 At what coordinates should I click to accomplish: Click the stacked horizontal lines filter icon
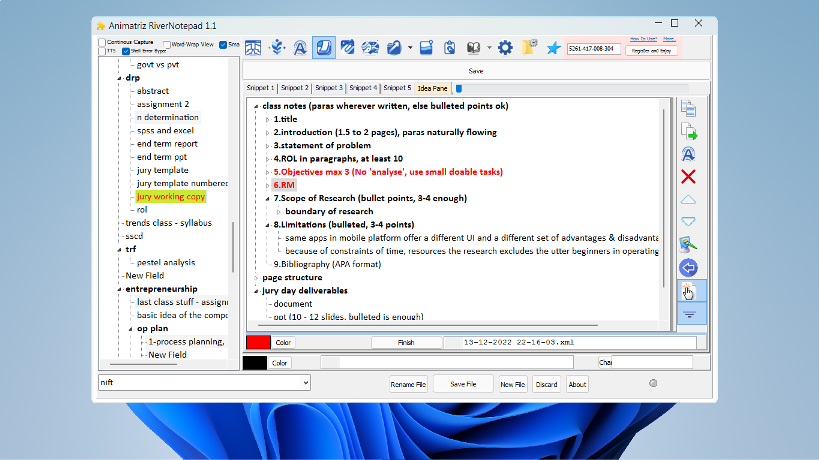689,314
